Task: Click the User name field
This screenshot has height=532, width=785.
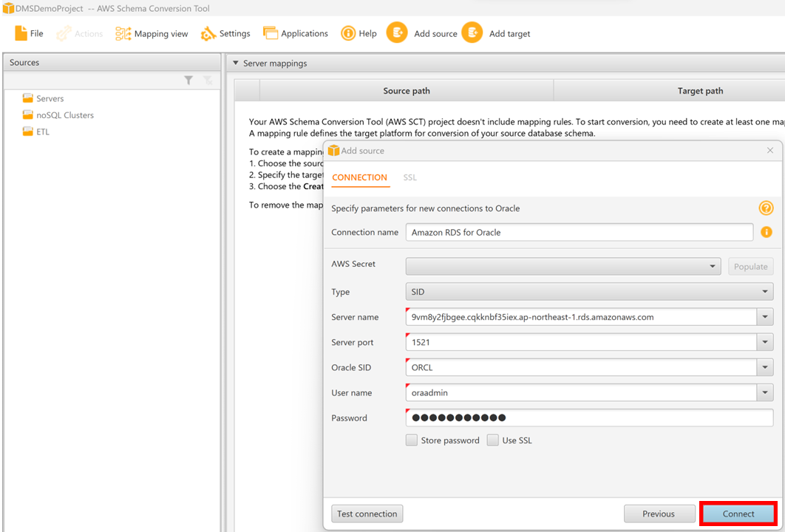Action: point(581,393)
